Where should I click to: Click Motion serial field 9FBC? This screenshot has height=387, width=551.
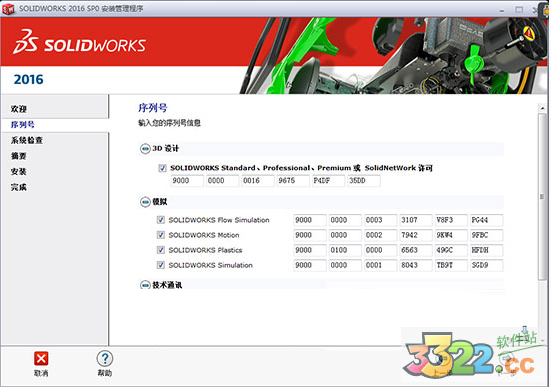(487, 235)
